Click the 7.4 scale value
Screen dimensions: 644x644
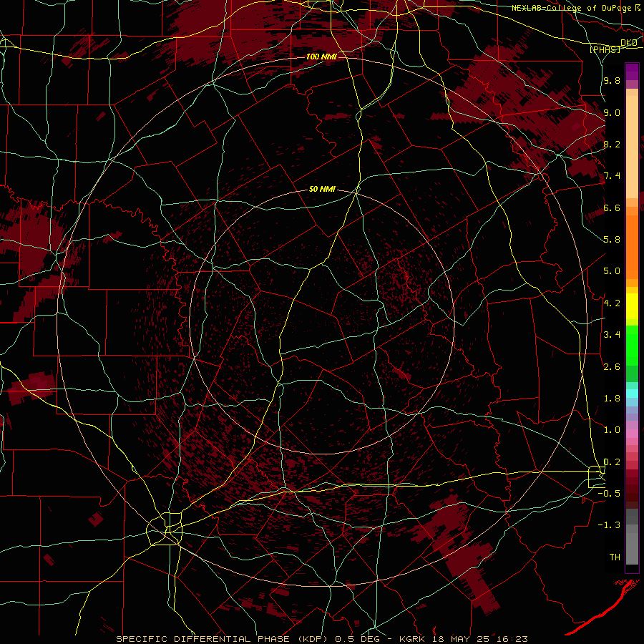(x=612, y=176)
